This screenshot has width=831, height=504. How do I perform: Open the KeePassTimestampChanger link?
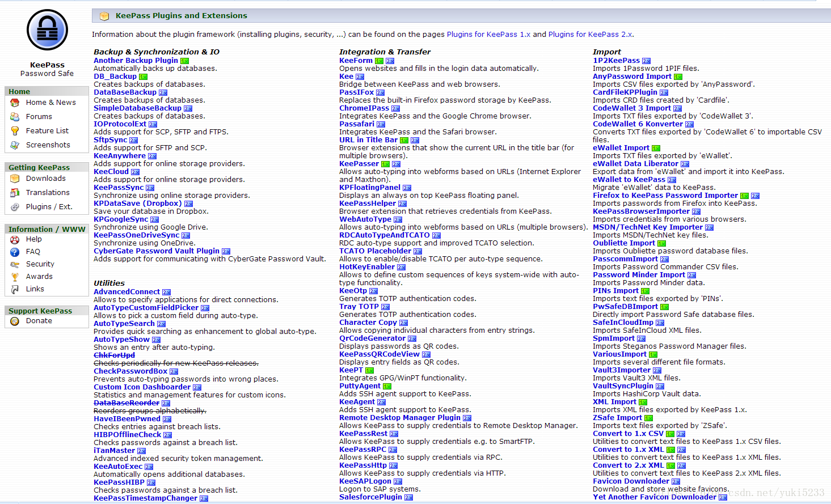click(x=145, y=498)
